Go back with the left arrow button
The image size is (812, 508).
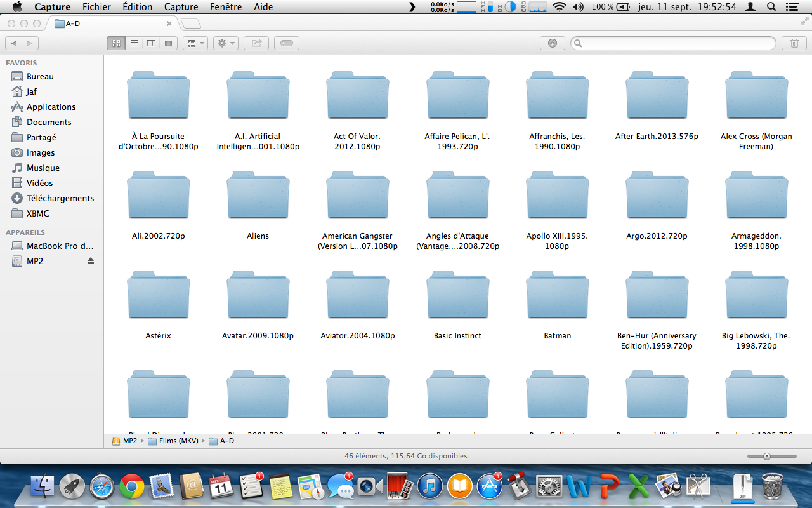click(14, 43)
